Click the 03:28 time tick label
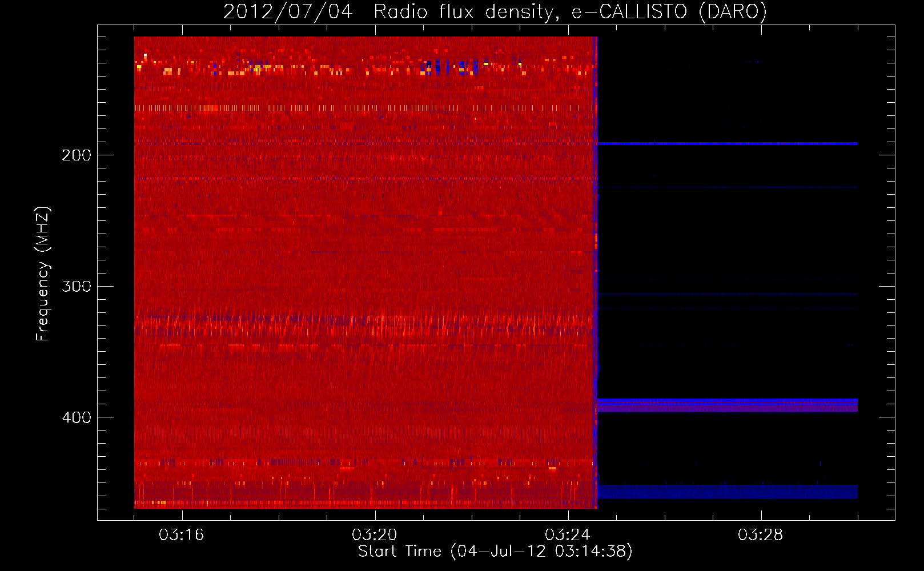924x571 pixels. pos(761,535)
